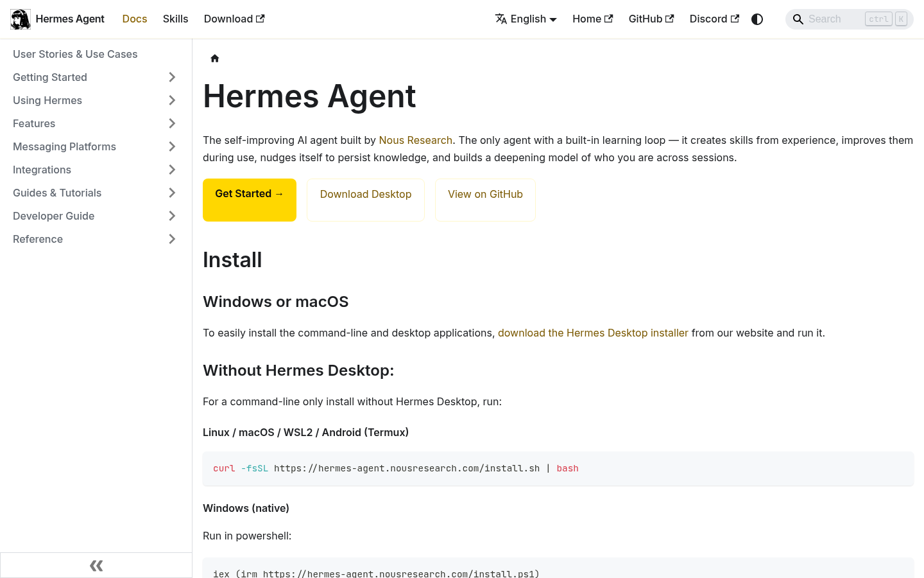This screenshot has height=578, width=924.
Task: Expand the Using Hermes section chevron
Action: [x=172, y=100]
